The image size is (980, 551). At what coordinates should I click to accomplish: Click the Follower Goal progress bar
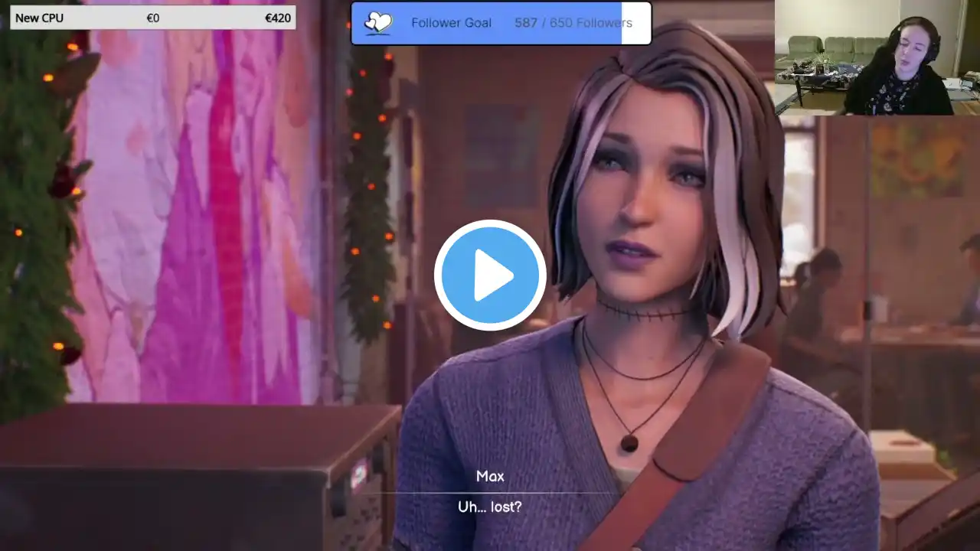coord(501,23)
